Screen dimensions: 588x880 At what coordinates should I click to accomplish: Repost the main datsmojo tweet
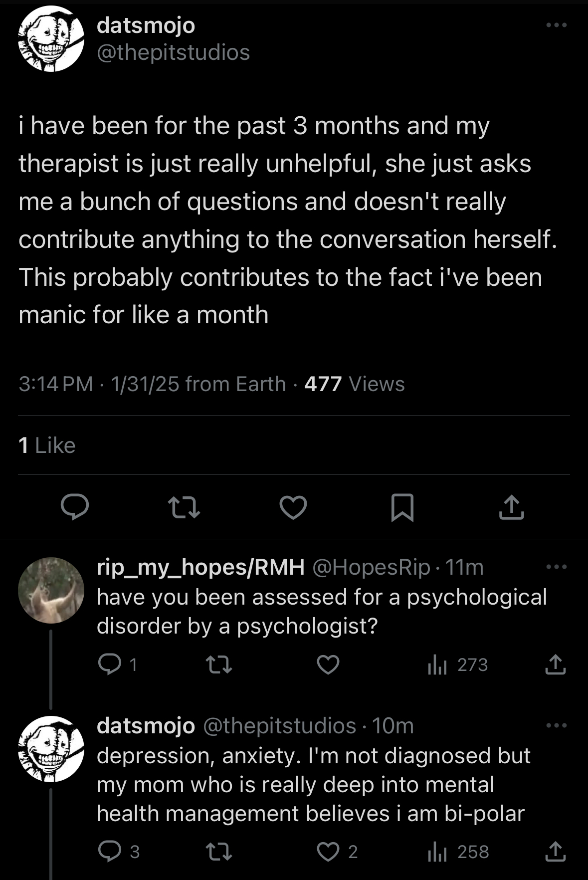coord(184,507)
